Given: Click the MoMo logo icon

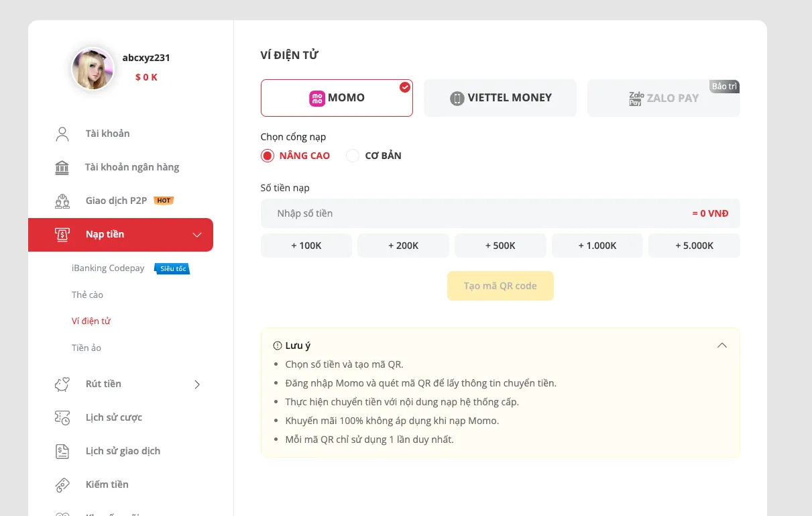Looking at the screenshot, I should coord(317,98).
